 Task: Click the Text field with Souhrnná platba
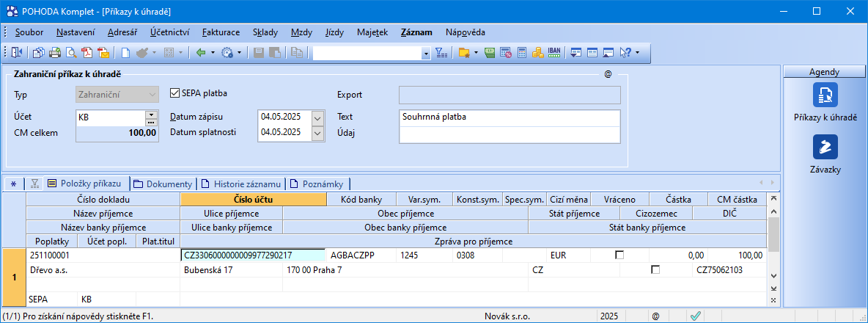point(510,117)
